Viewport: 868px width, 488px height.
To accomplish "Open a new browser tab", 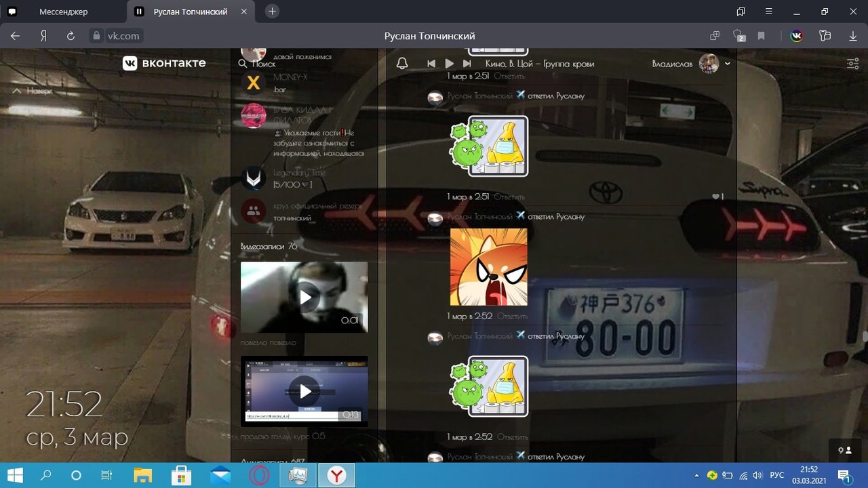I will 272,12.
